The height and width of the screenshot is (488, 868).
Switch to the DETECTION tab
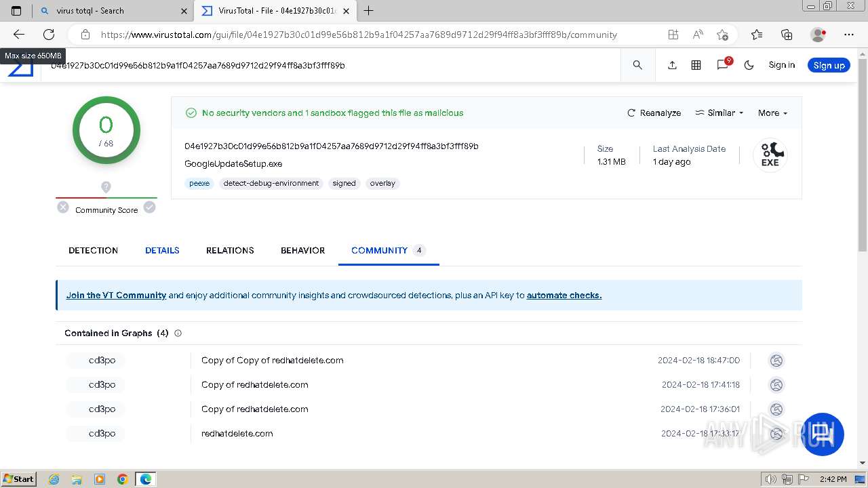click(93, 250)
